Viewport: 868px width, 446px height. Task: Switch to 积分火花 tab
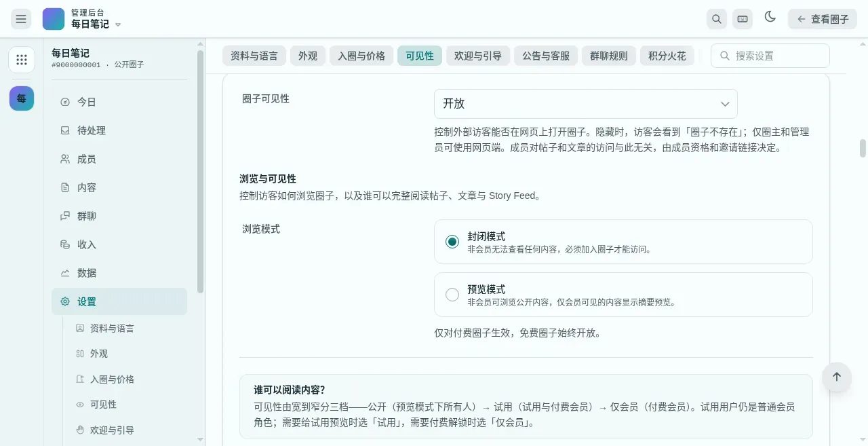point(667,56)
